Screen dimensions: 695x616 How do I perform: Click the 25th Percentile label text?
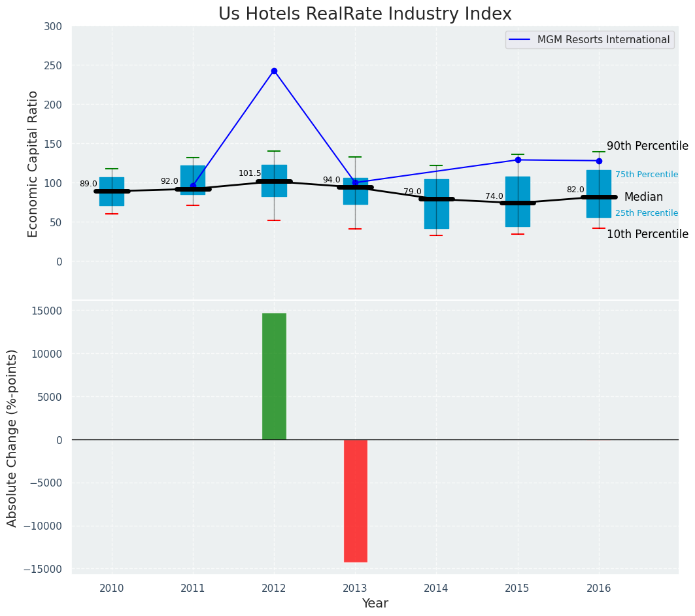pos(646,213)
